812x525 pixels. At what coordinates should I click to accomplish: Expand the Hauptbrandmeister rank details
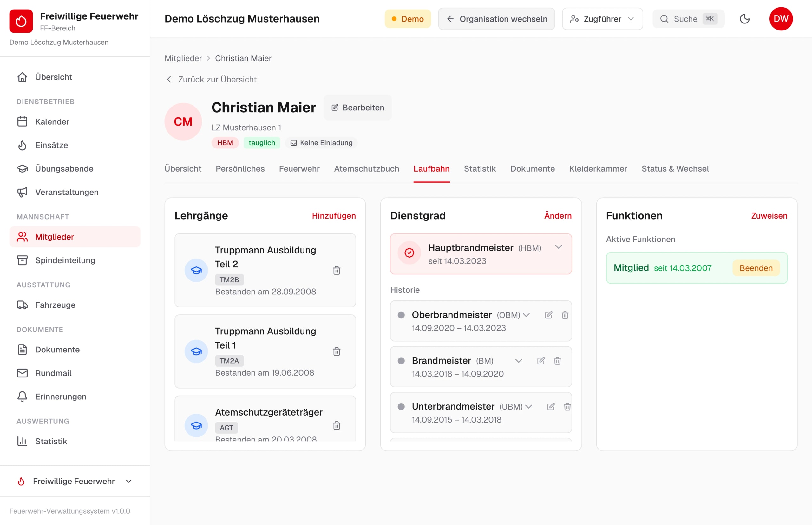pos(558,247)
